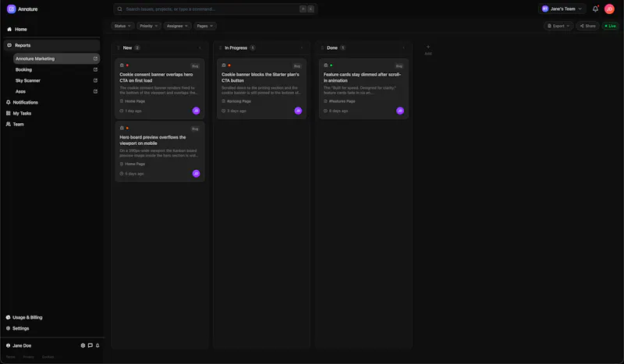The width and height of the screenshot is (624, 364).
Task: Open external link icon for Annoture Marketing
Action: tap(95, 58)
